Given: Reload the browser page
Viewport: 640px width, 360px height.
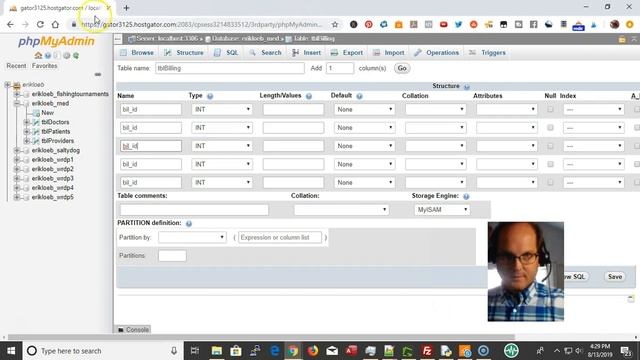Looking at the screenshot, I should coord(40,24).
